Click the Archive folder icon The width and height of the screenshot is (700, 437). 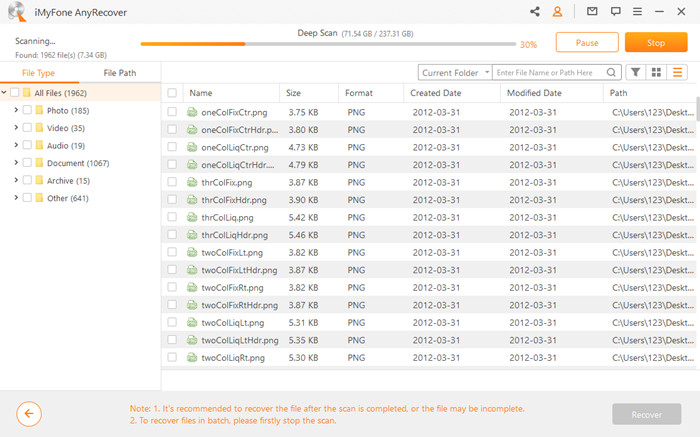39,180
